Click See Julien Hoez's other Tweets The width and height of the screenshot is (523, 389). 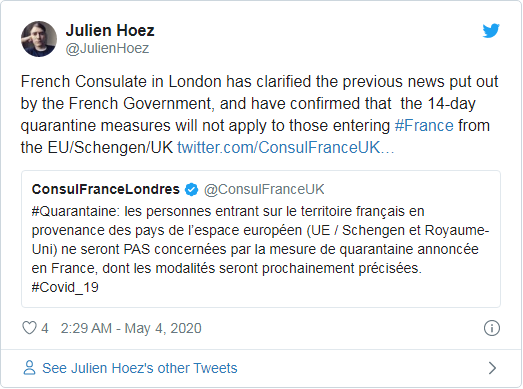tap(139, 368)
